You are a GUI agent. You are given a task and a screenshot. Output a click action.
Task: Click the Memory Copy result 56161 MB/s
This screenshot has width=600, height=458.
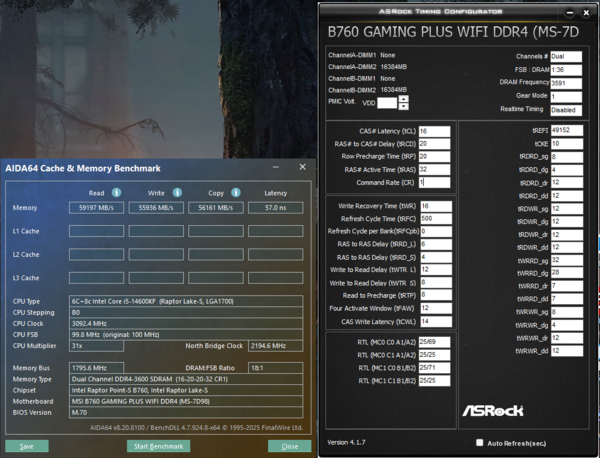pyautogui.click(x=216, y=208)
